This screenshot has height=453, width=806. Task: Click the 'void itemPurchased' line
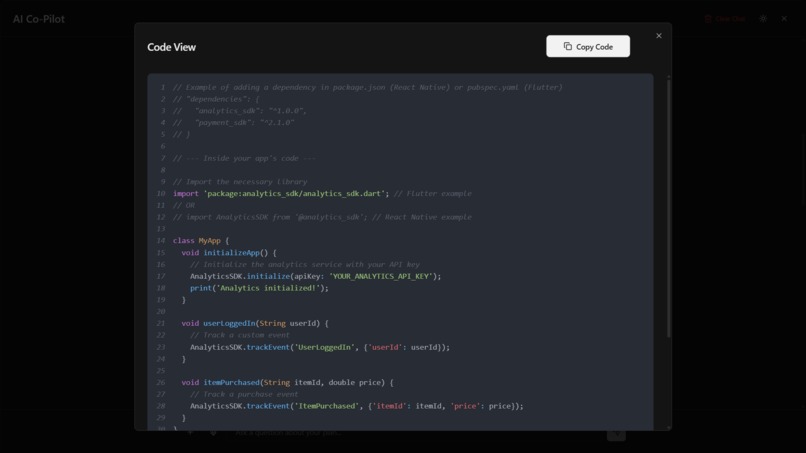point(287,383)
